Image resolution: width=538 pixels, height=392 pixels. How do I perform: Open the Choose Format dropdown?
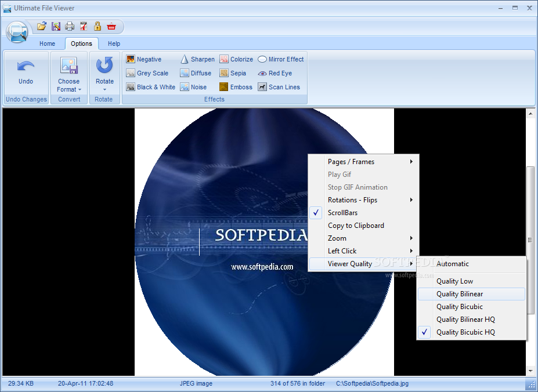click(x=68, y=85)
